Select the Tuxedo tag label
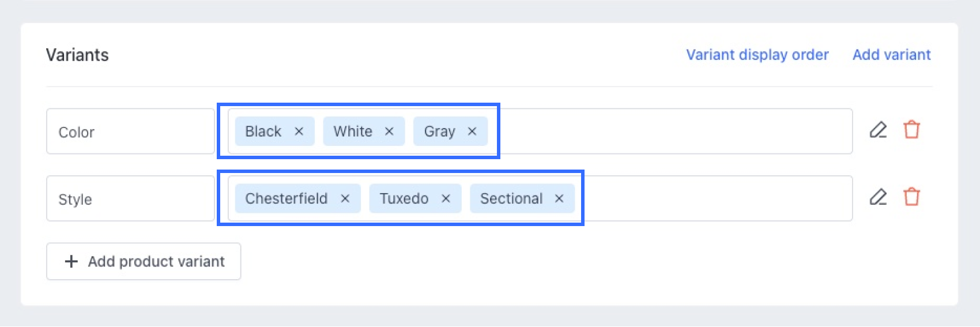Image resolution: width=980 pixels, height=327 pixels. coord(404,198)
